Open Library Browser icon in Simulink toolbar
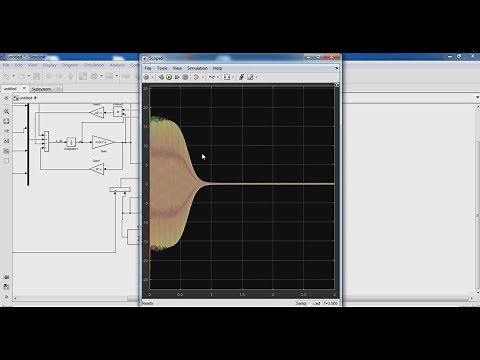The image size is (480, 360). point(83,76)
